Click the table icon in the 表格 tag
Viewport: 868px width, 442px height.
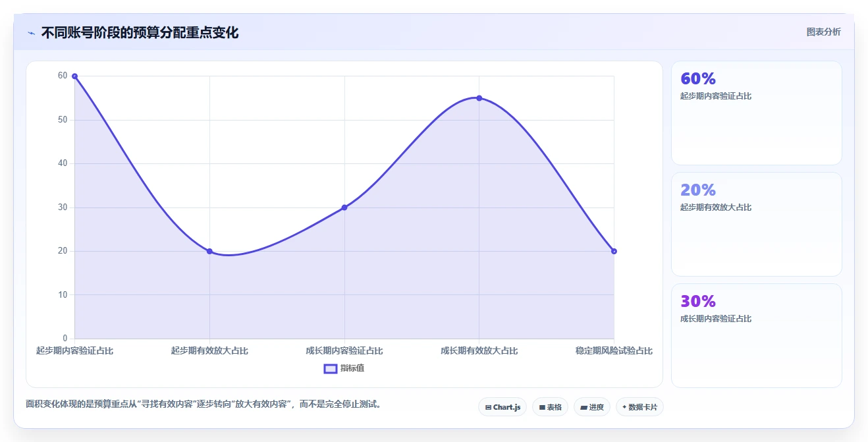point(542,408)
